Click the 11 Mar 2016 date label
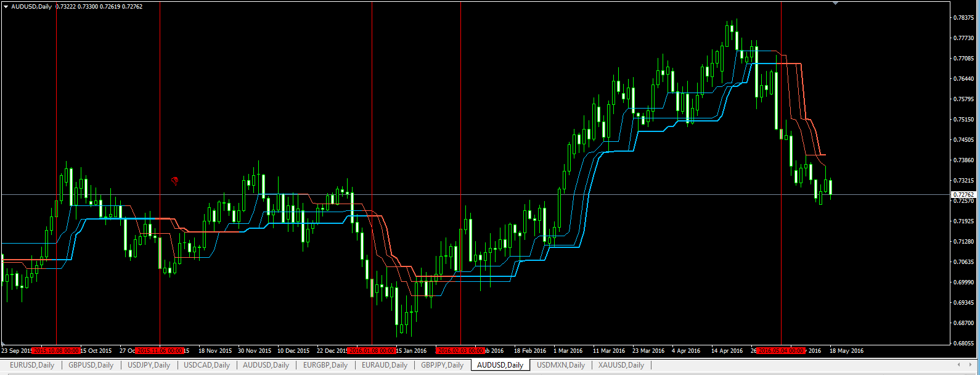 (609, 350)
